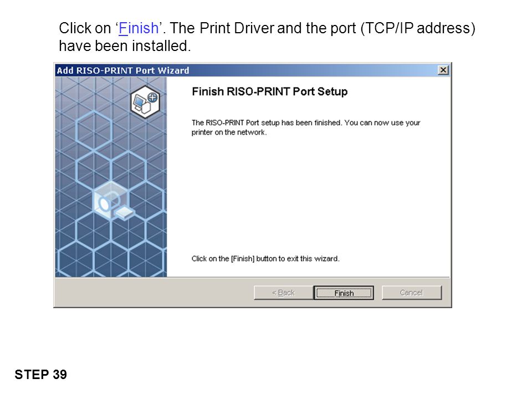The width and height of the screenshot is (532, 399).
Task: Click the 'have been installed.' instruction line
Action: point(125,46)
